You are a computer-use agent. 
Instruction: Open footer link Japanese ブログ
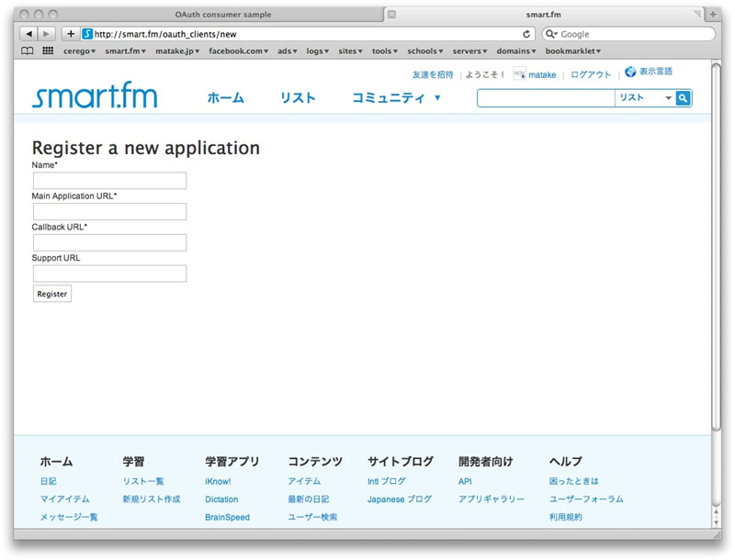click(x=400, y=499)
